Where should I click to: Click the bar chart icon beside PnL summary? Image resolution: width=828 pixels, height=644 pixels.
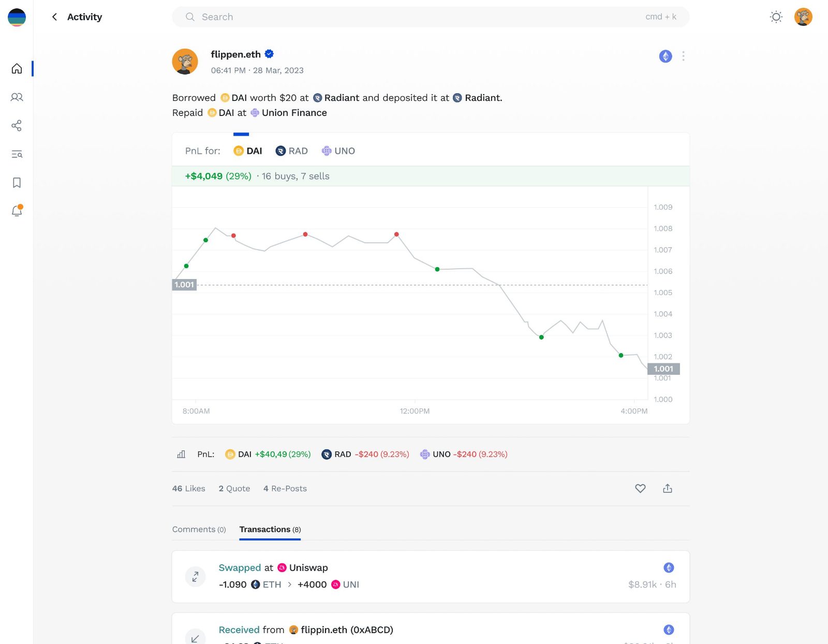[x=181, y=454]
